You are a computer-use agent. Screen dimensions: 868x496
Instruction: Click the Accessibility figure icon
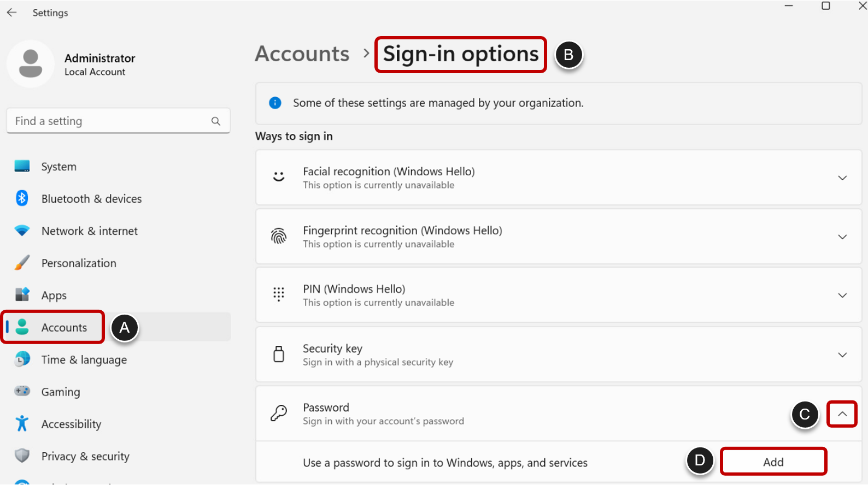pyautogui.click(x=22, y=423)
